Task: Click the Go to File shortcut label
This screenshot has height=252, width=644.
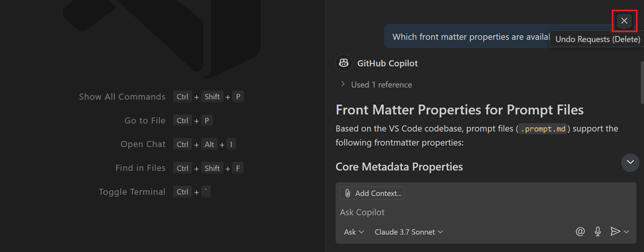Action: (x=145, y=121)
